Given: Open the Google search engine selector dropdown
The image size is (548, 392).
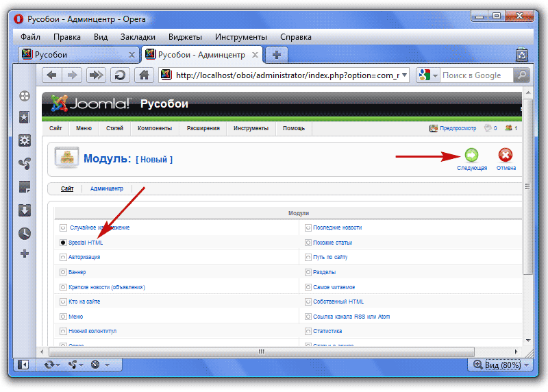Looking at the screenshot, I should tap(427, 75).
